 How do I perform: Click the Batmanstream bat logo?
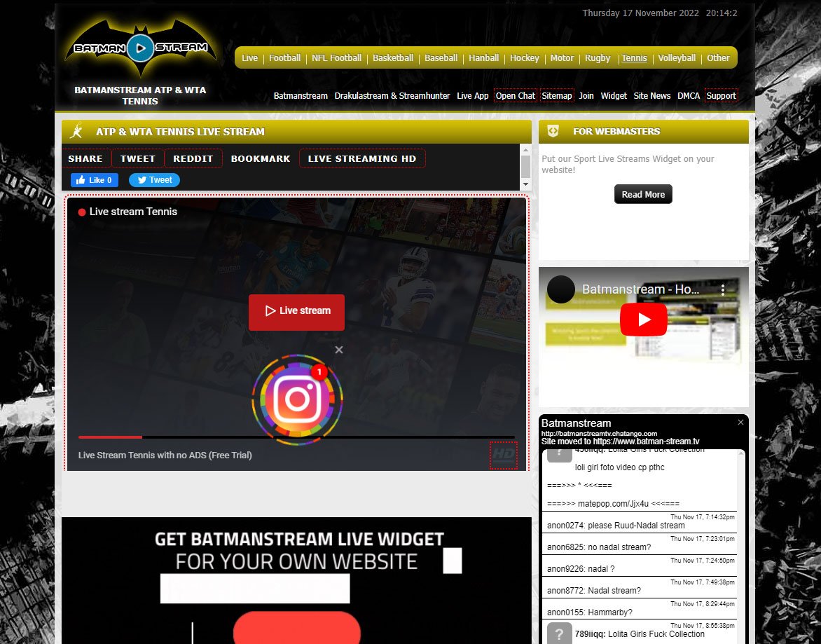click(140, 48)
